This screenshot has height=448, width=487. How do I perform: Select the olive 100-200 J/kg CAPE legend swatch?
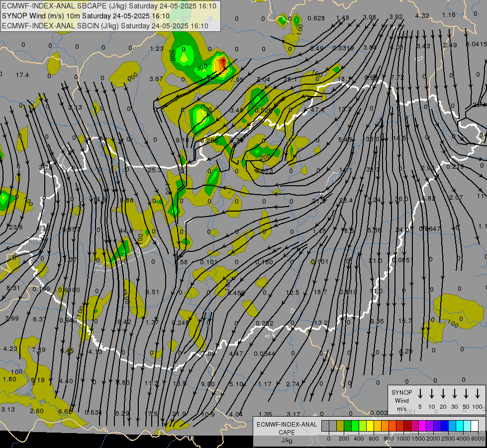point(340,426)
